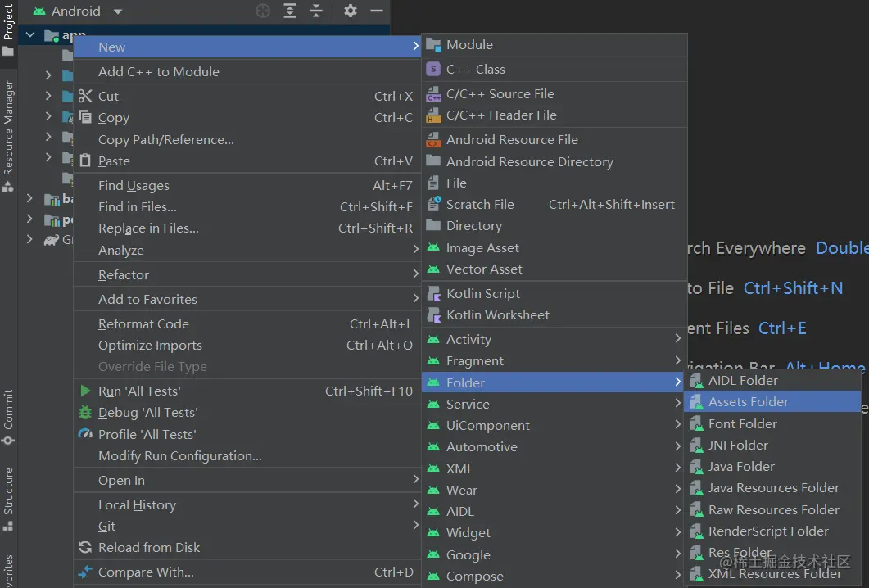869x588 pixels.
Task: Choose Vector Asset menu entry
Action: [x=553, y=269]
